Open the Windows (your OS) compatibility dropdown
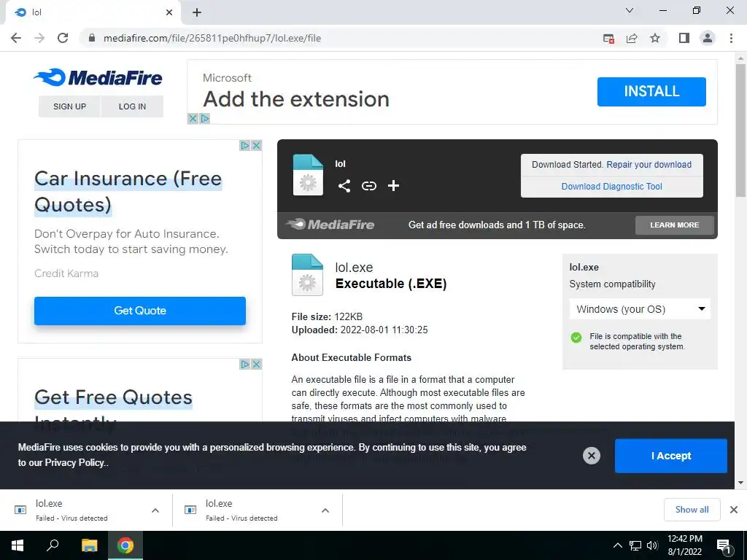This screenshot has height=560, width=747. 640,309
